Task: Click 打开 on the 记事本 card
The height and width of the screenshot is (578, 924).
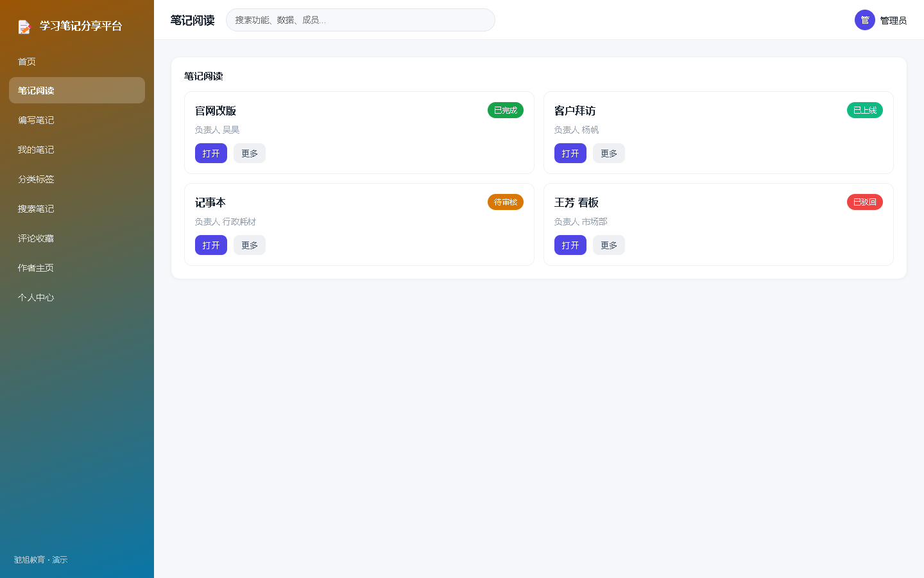Action: pyautogui.click(x=211, y=245)
